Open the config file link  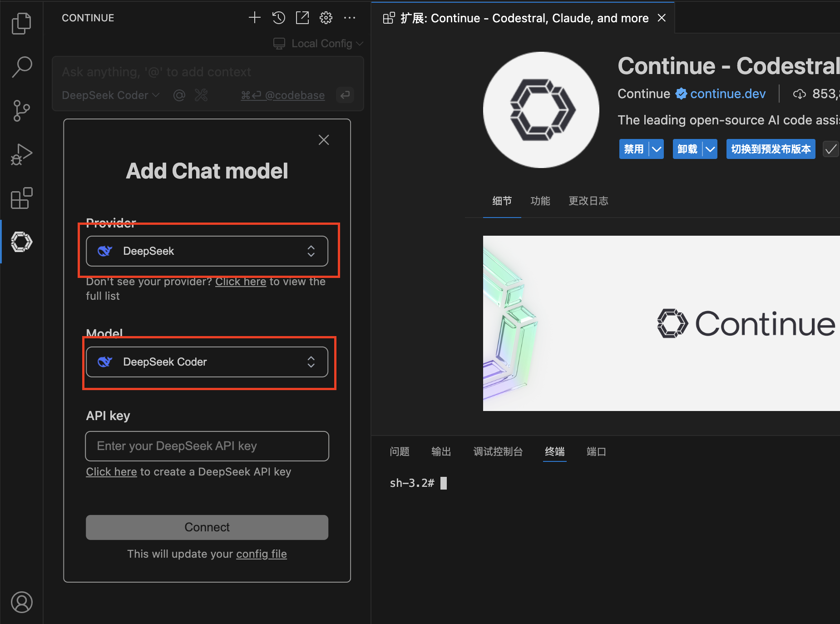[262, 554]
